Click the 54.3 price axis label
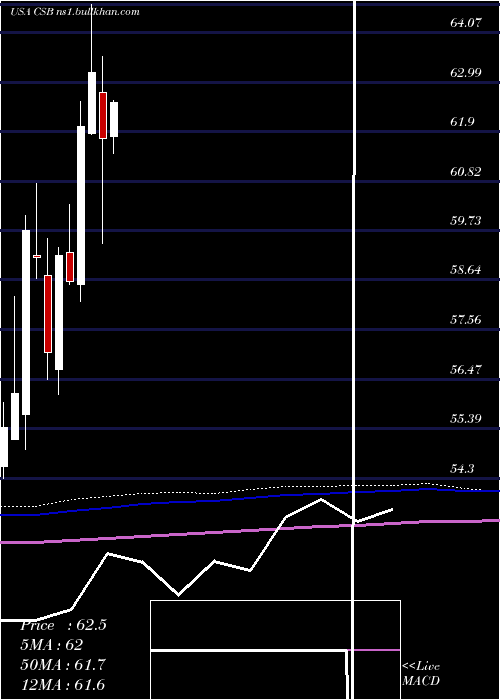Image resolution: width=500 pixels, height=700 pixels. [x=462, y=469]
